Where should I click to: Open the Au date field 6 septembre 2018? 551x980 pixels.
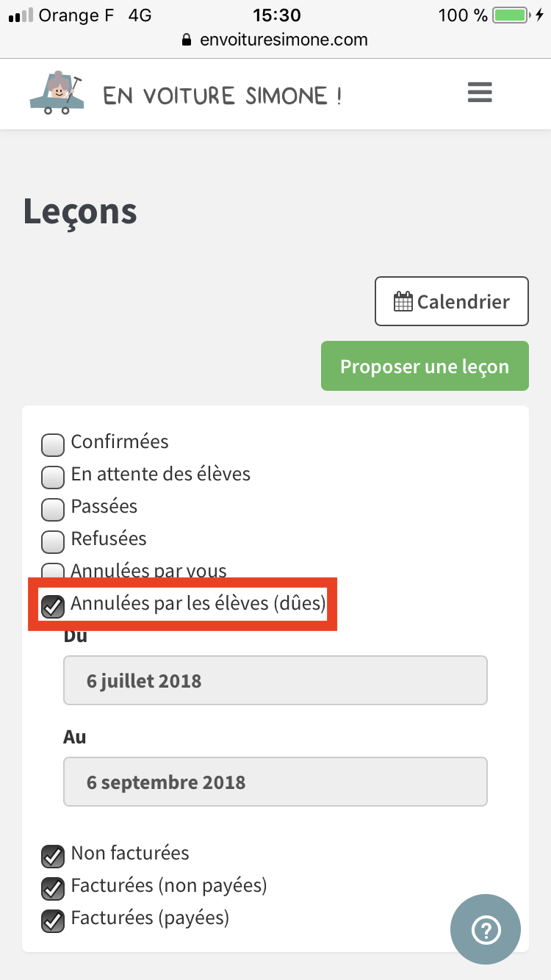(275, 782)
